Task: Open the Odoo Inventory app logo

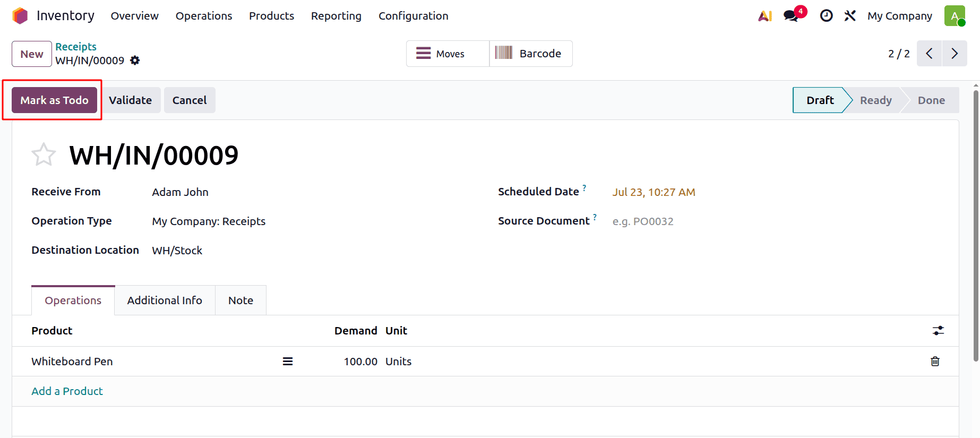Action: (x=20, y=16)
